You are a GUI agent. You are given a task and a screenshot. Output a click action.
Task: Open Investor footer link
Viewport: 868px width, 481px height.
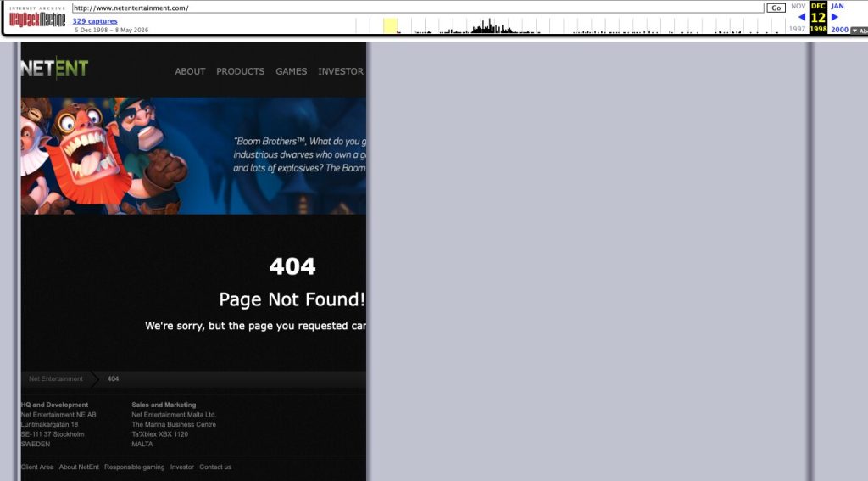182,467
